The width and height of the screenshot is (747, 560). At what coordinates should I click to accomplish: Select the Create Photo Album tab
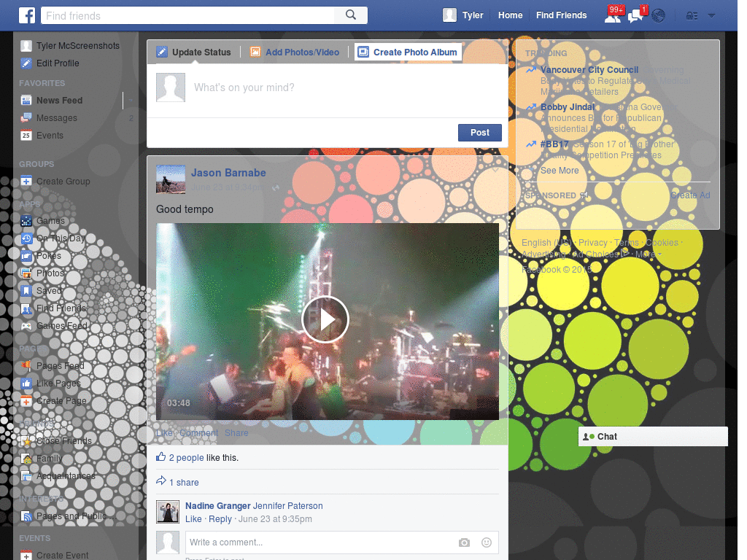408,52
